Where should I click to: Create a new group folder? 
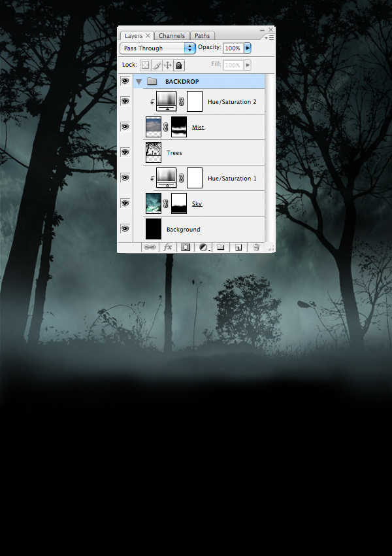pyautogui.click(x=221, y=247)
